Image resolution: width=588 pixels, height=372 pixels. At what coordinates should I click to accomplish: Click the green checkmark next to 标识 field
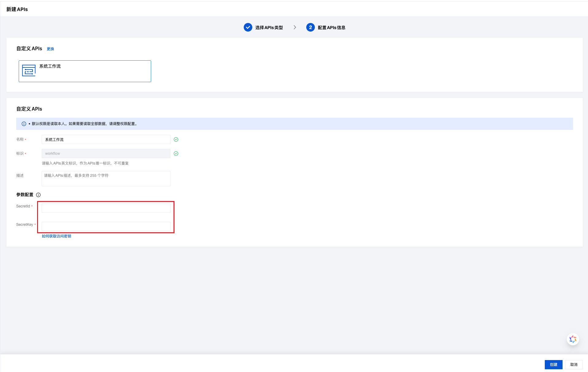[176, 154]
